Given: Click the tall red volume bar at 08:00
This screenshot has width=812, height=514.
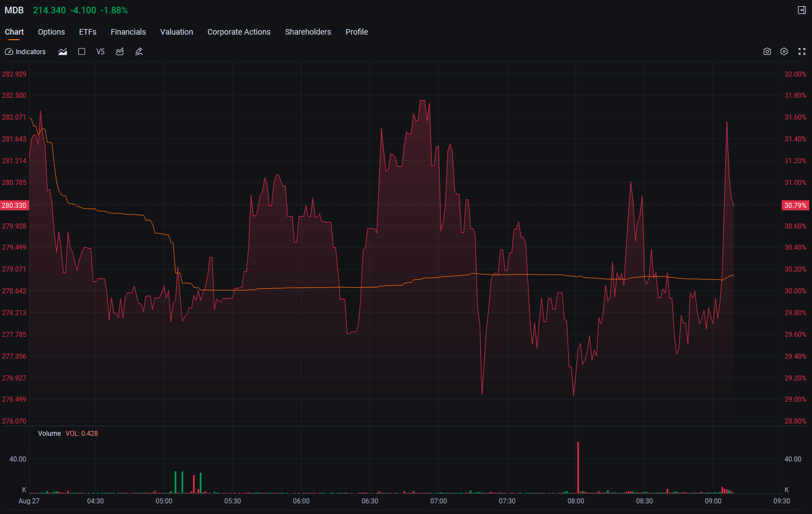Looking at the screenshot, I should point(578,468).
